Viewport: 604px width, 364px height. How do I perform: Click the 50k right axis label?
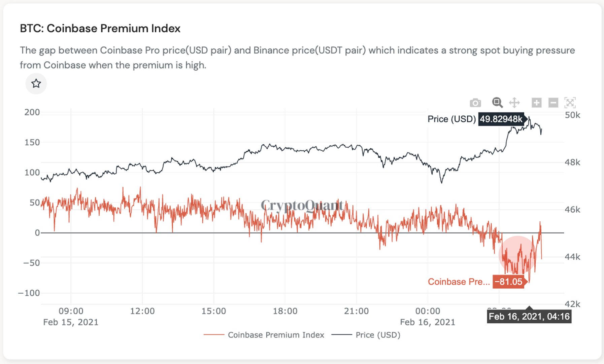(x=572, y=115)
